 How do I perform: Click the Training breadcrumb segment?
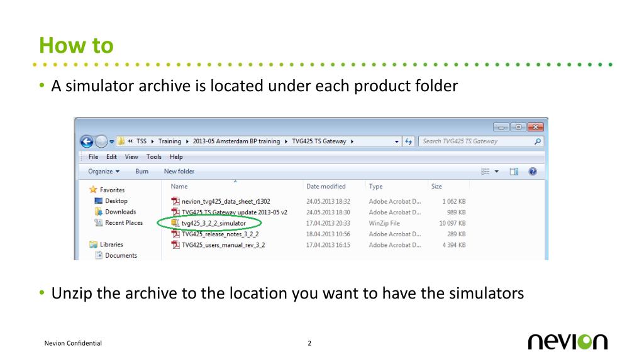[x=170, y=141]
